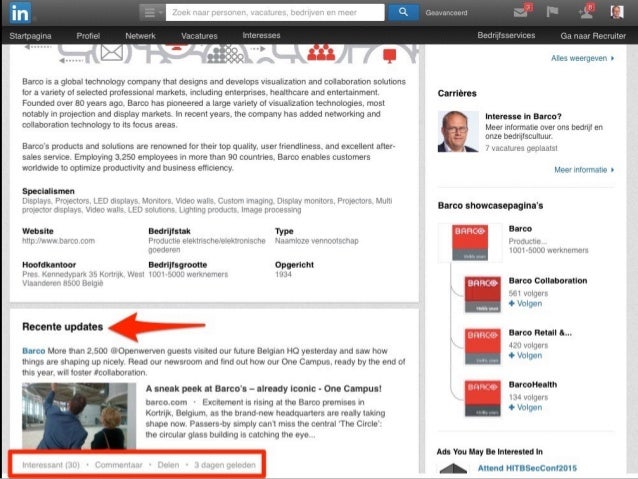This screenshot has width=638, height=479.
Task: Follow Barco Retail via Volgen
Action: 525,356
